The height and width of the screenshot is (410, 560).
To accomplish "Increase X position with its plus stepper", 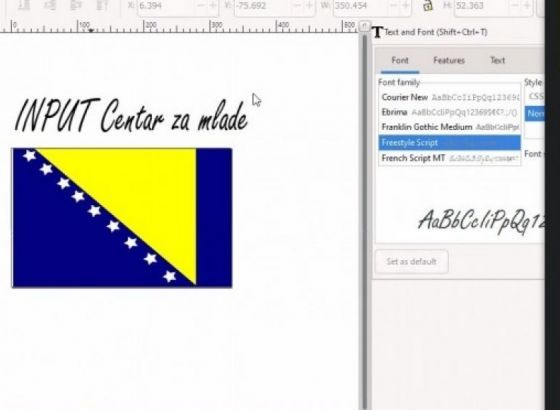I will pyautogui.click(x=213, y=5).
